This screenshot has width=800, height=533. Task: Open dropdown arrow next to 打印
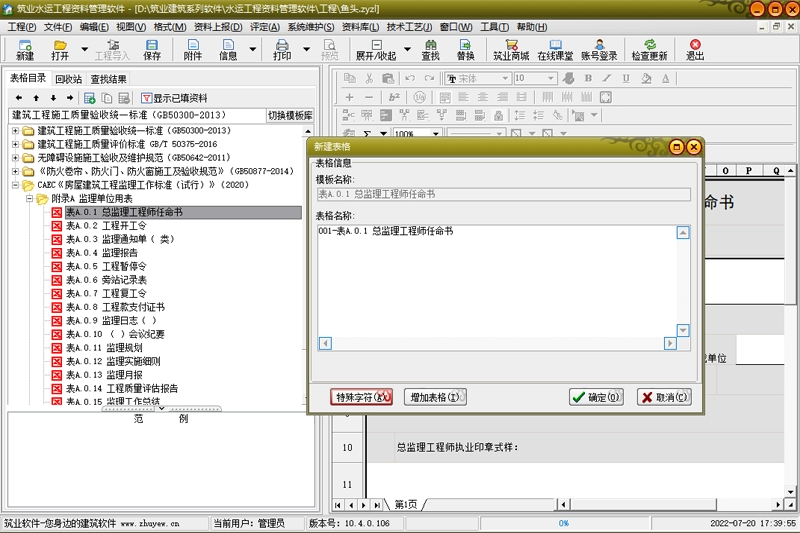(x=307, y=49)
